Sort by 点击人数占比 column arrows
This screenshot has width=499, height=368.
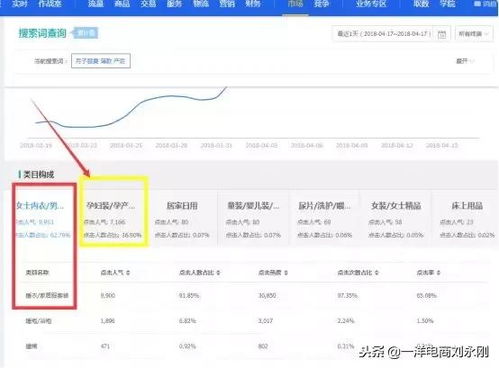click(x=218, y=273)
